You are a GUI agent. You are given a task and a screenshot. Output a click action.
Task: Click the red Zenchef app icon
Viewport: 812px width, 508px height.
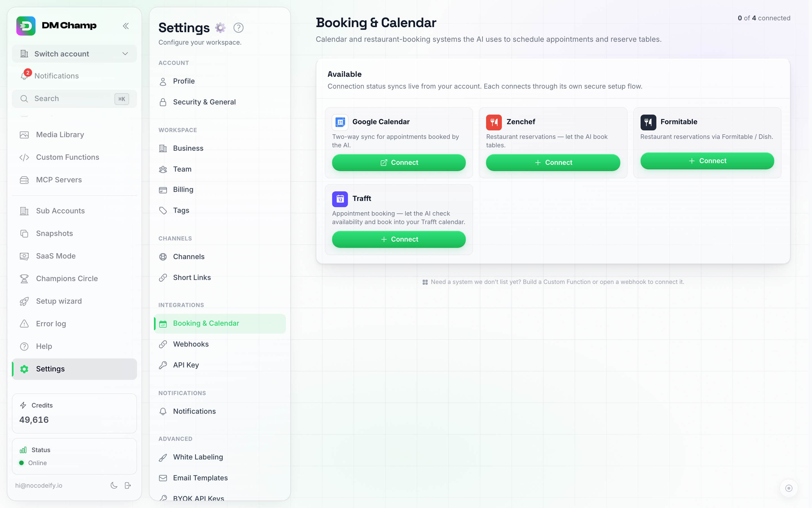click(494, 122)
